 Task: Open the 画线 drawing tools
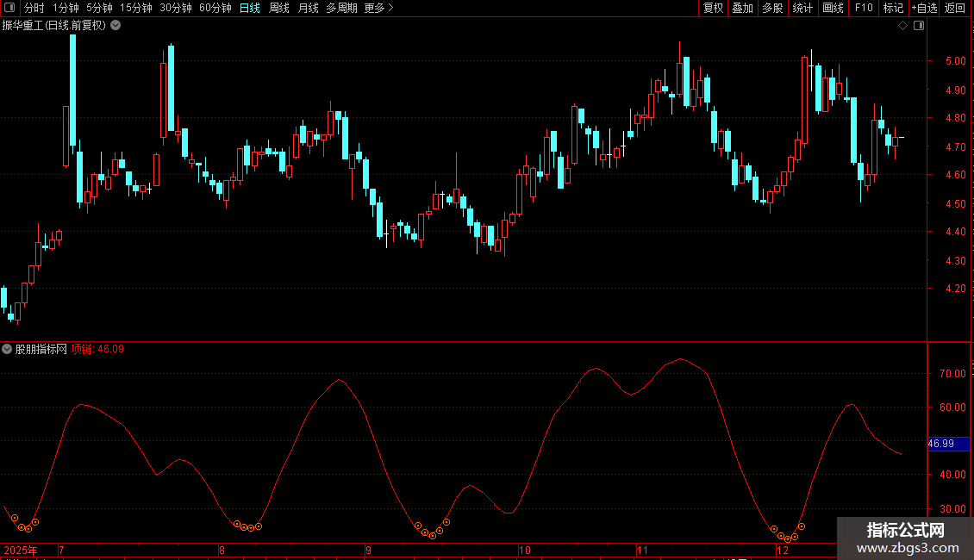833,8
